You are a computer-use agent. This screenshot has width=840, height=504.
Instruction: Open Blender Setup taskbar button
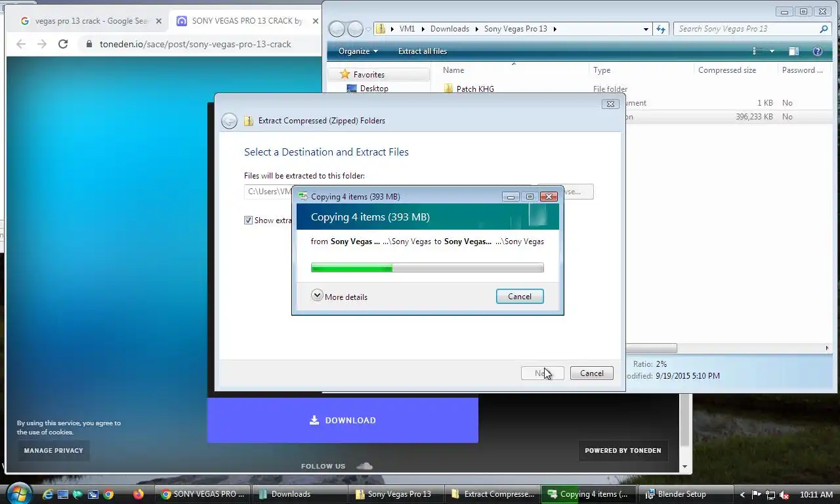[x=685, y=494]
